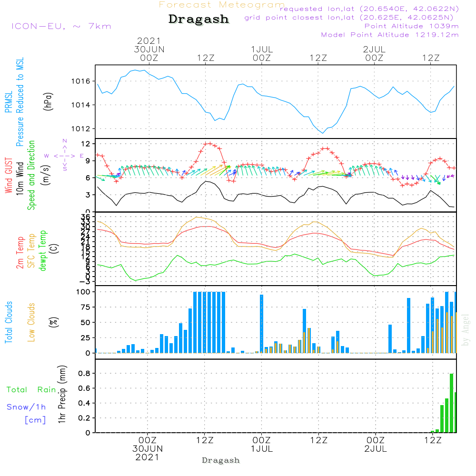Click the '0.2' precipitation axis value
476x476 pixels.
(x=84, y=418)
